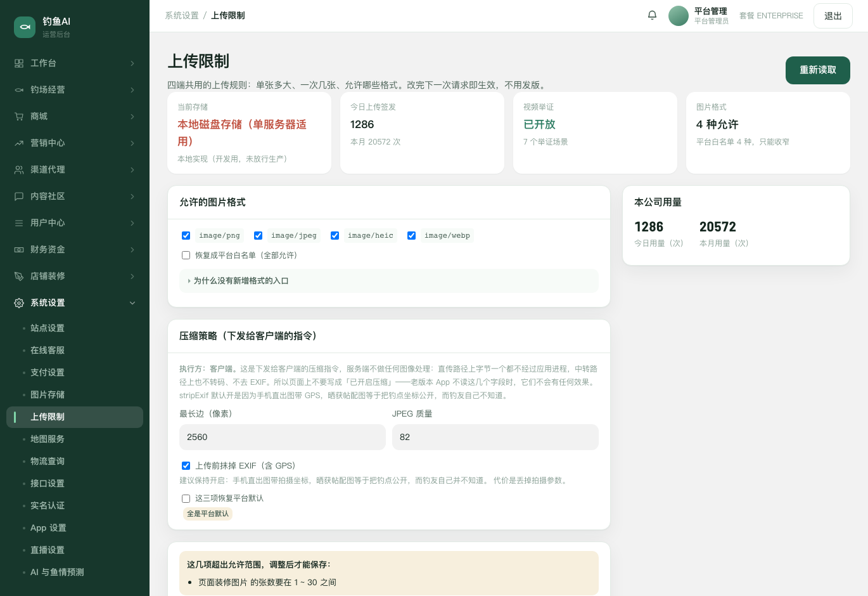Screen dimensions: 868x596
Task: Click the 系统设置 breadcrumb link
Action: tap(182, 15)
